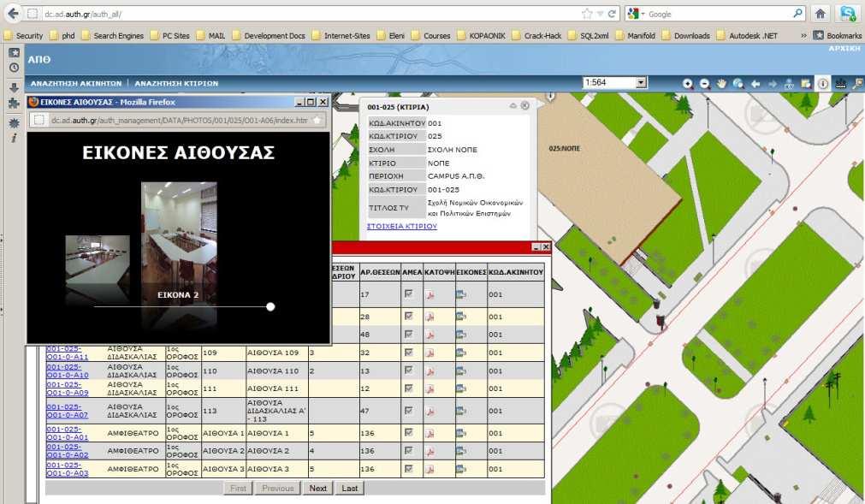The width and height of the screenshot is (865, 504).
Task: Open images icon in 17-seat row
Action: tap(461, 294)
